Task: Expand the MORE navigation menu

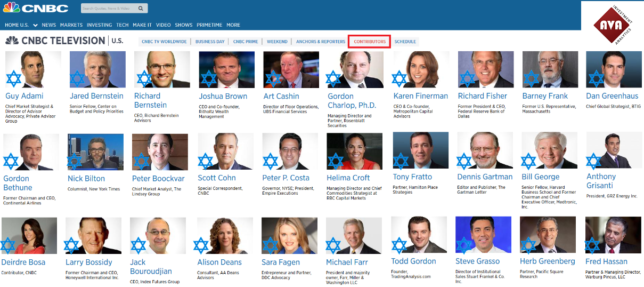Action: [233, 25]
